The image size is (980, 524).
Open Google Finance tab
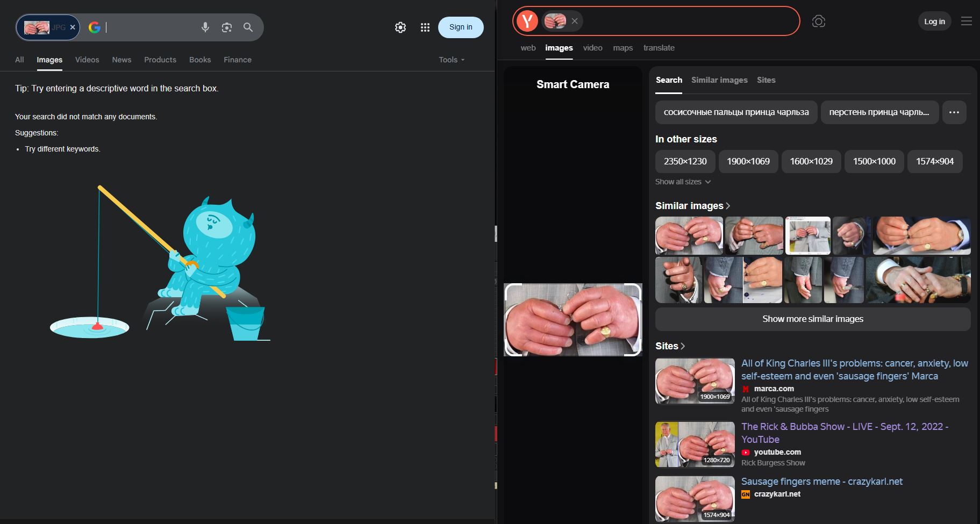238,60
